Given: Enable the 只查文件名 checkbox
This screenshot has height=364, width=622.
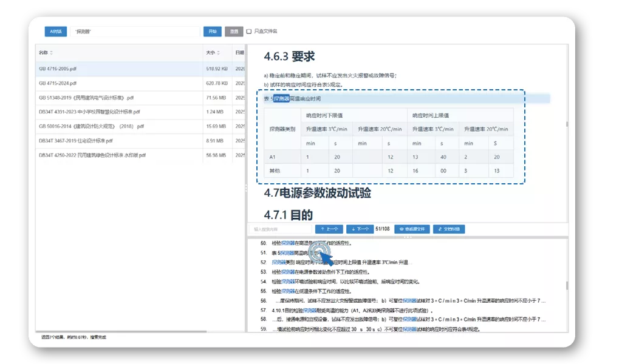Looking at the screenshot, I should [x=248, y=32].
